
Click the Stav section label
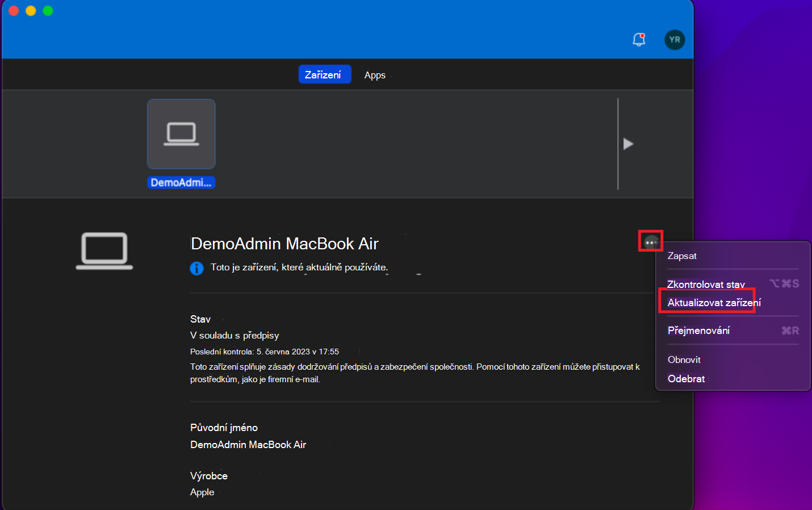[200, 319]
